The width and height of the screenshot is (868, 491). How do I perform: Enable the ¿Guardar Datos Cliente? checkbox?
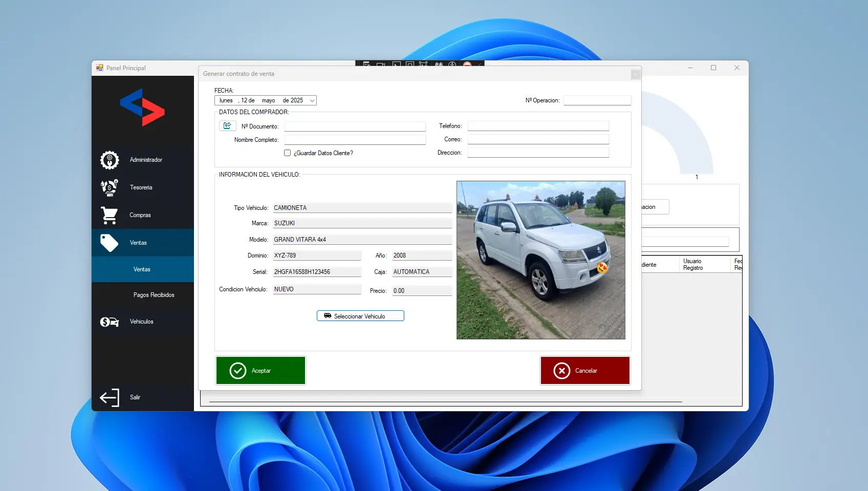(288, 153)
